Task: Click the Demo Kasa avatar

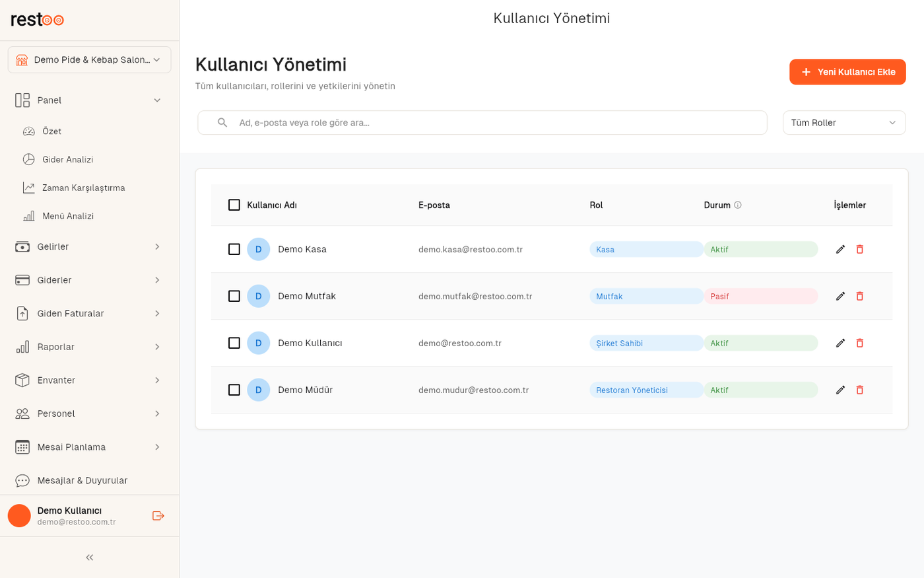Action: (259, 249)
